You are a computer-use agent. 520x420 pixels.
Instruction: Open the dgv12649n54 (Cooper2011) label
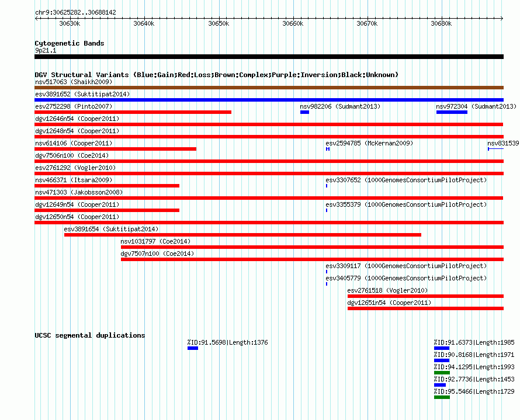[77, 204]
